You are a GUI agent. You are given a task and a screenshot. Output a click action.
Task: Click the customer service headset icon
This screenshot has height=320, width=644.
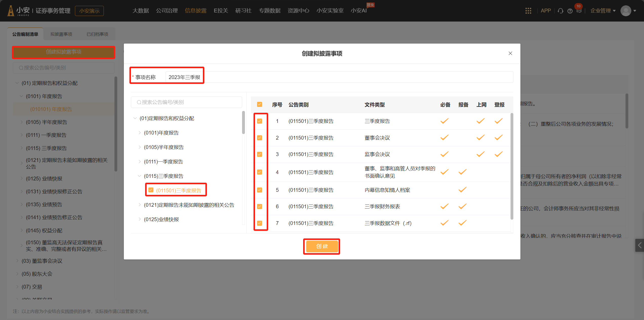tap(560, 11)
